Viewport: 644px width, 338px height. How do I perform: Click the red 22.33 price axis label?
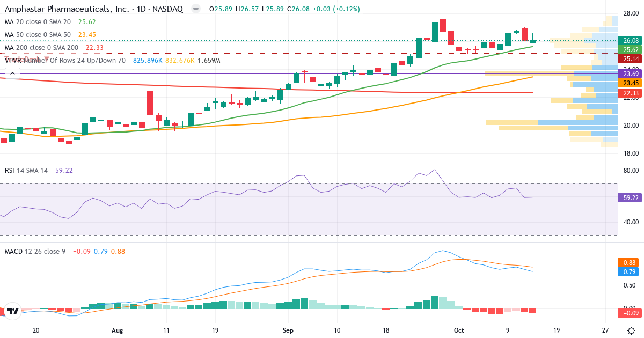tap(630, 93)
